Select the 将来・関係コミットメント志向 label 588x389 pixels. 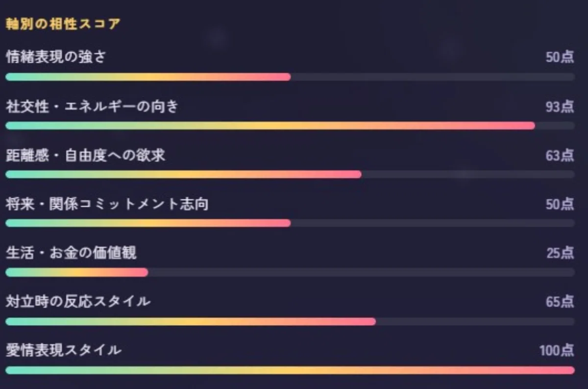[107, 204]
